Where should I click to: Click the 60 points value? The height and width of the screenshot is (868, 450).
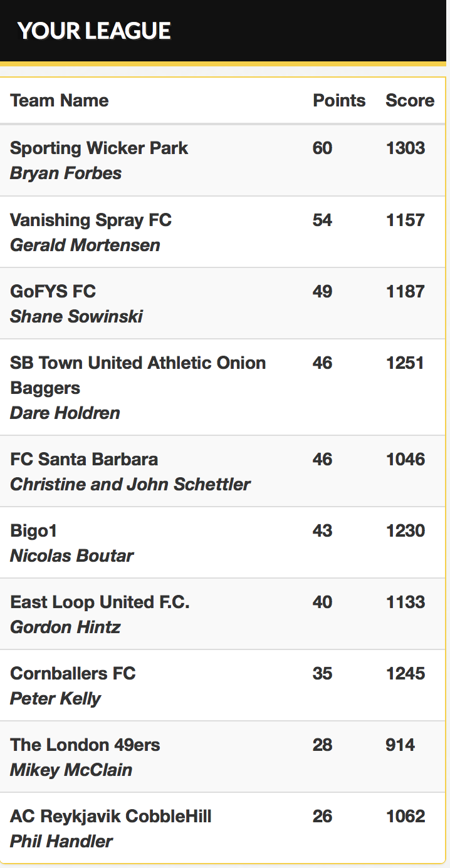(323, 148)
